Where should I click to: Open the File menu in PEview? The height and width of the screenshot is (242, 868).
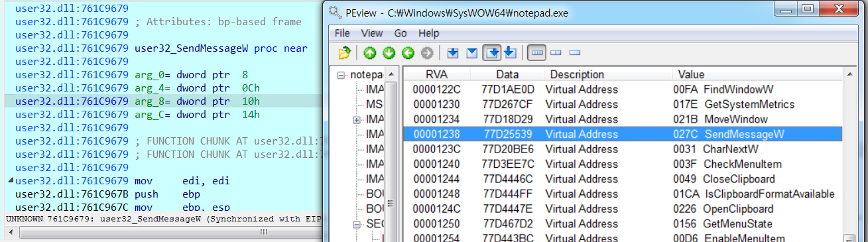[x=342, y=33]
